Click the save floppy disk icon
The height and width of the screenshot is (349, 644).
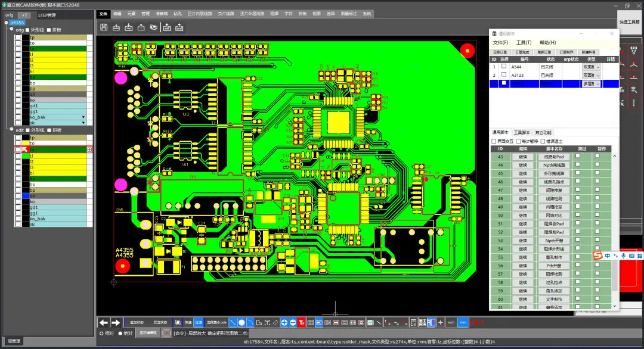pos(104,27)
